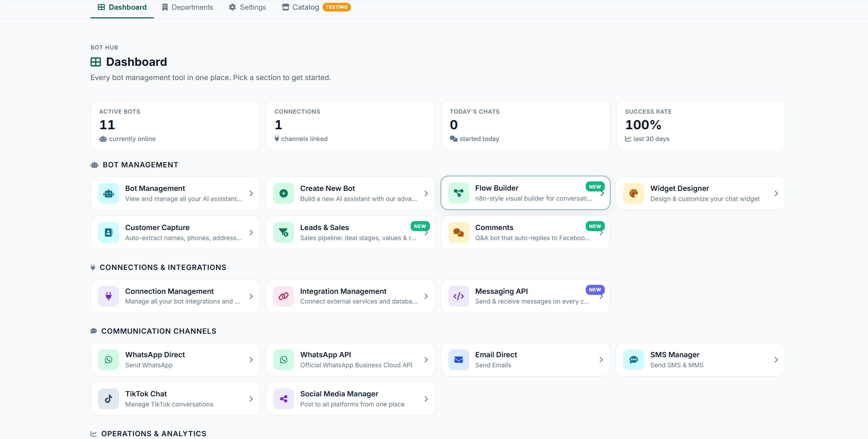
Task: Click the robot icon next to 'currently online'
Action: (x=103, y=139)
